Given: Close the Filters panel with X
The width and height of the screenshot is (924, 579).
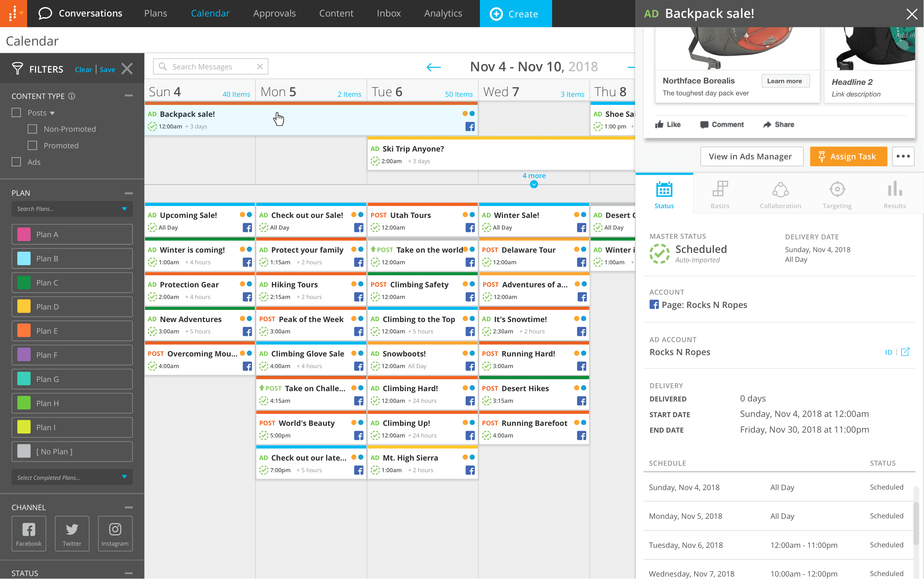Looking at the screenshot, I should (x=127, y=69).
